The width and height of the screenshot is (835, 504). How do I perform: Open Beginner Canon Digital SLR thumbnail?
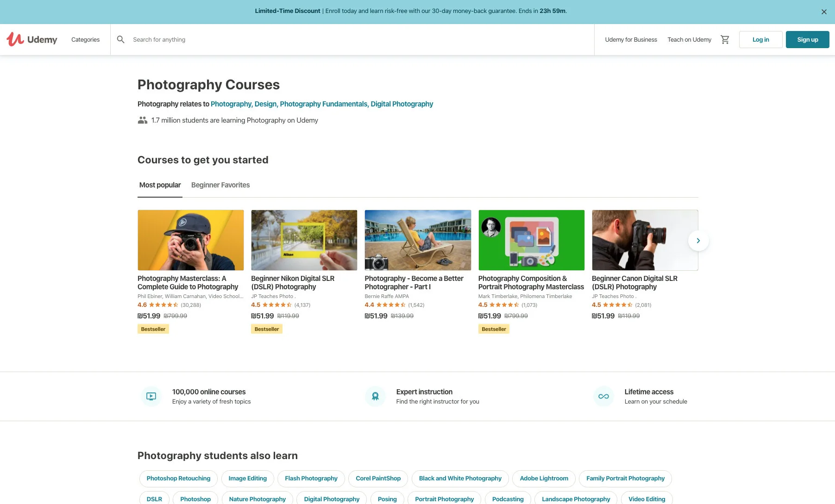(x=645, y=240)
